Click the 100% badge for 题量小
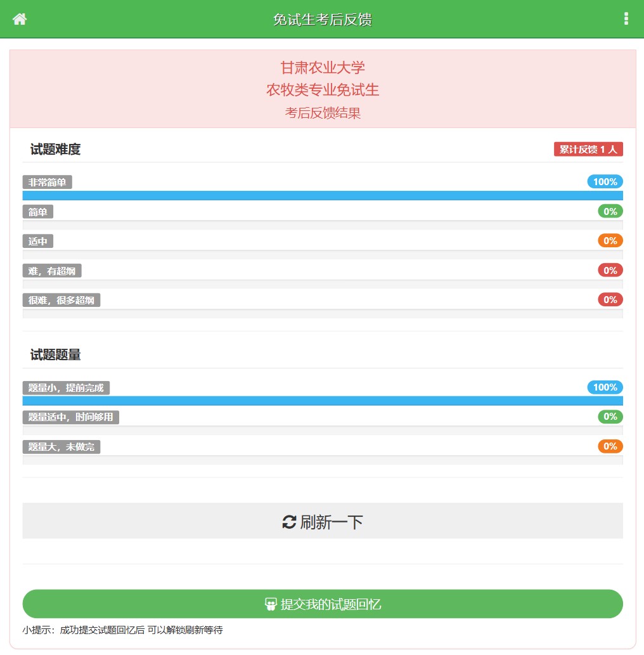The image size is (644, 655). pos(605,387)
